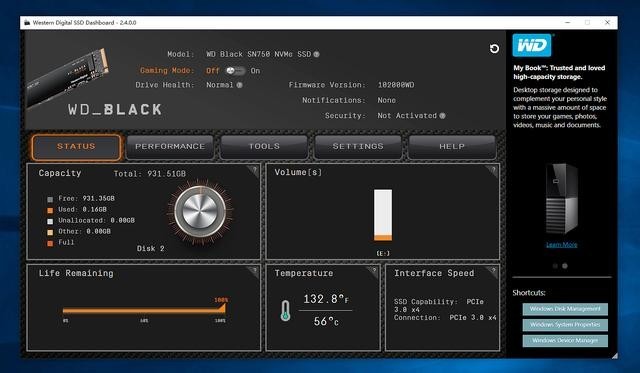Click the Notifications value None
The width and height of the screenshot is (640, 373).
(x=387, y=100)
